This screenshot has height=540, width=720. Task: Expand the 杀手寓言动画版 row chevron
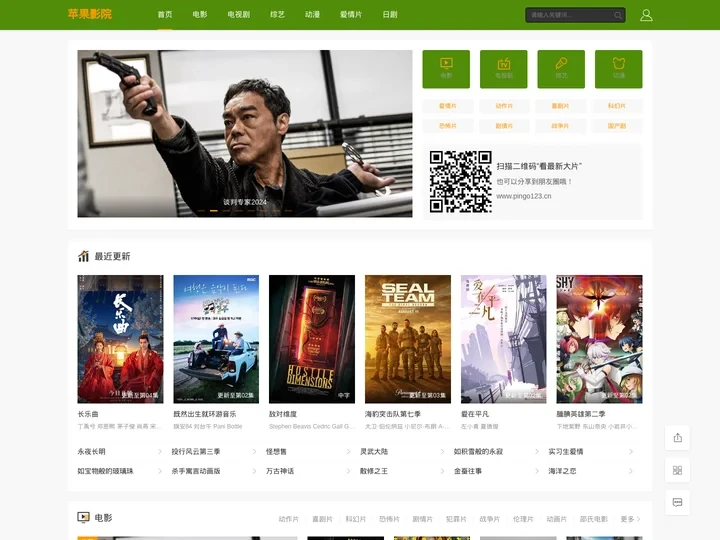(254, 471)
